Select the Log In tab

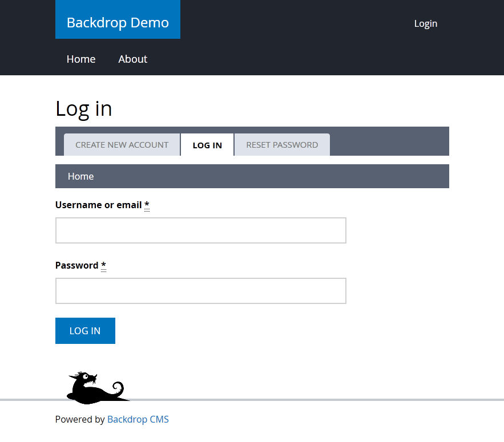[x=207, y=145]
